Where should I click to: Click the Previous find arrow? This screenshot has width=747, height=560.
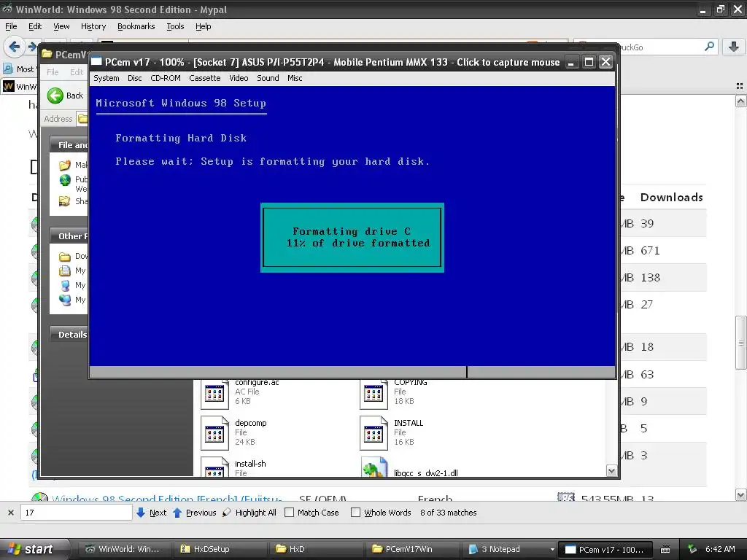pos(177,513)
